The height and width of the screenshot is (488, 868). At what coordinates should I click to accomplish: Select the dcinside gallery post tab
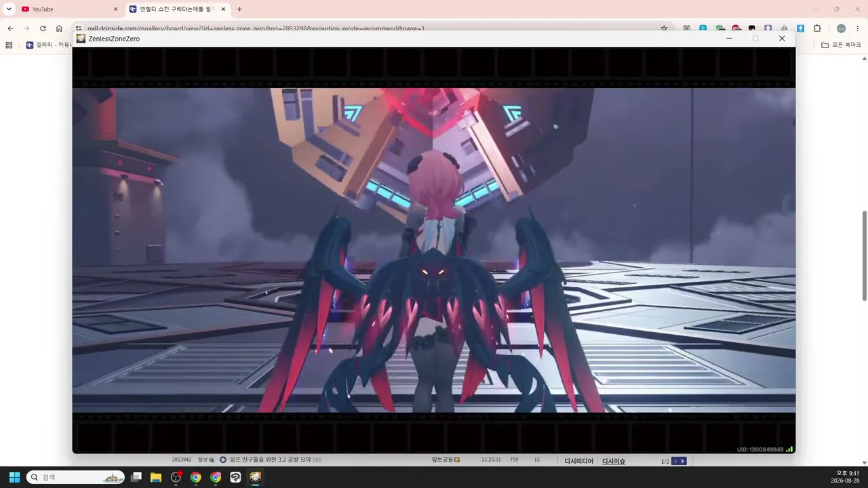pos(178,9)
